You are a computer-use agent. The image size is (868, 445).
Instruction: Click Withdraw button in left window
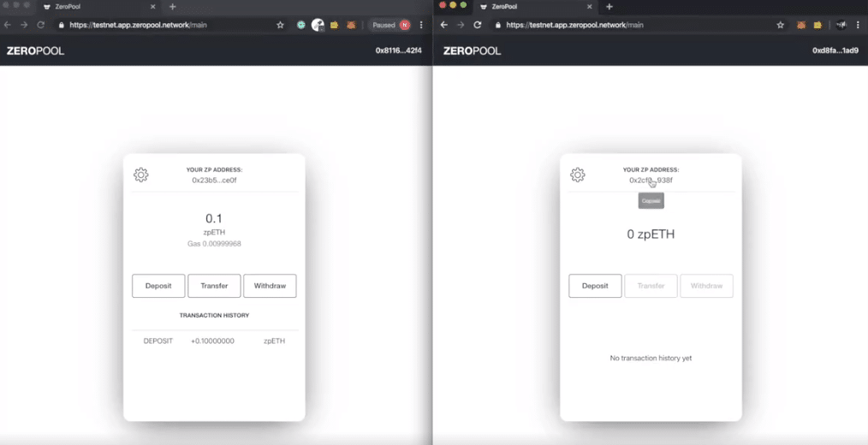coord(270,286)
